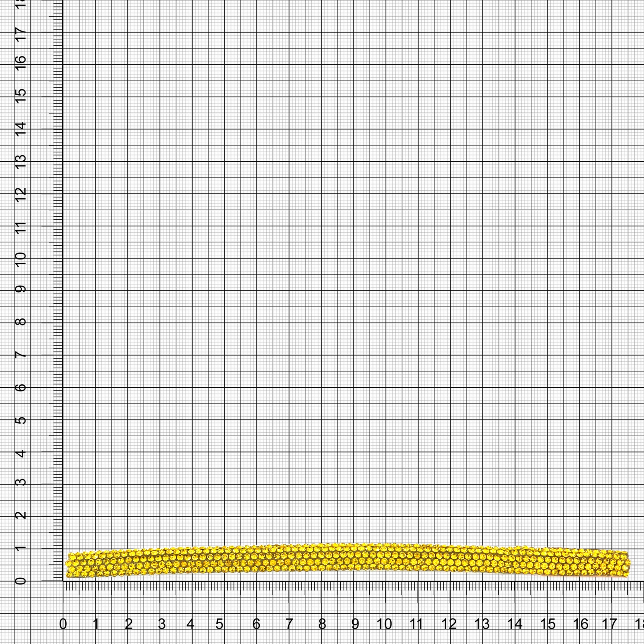
Task: Select number 10 on the vertical ruler
Action: click(x=21, y=259)
